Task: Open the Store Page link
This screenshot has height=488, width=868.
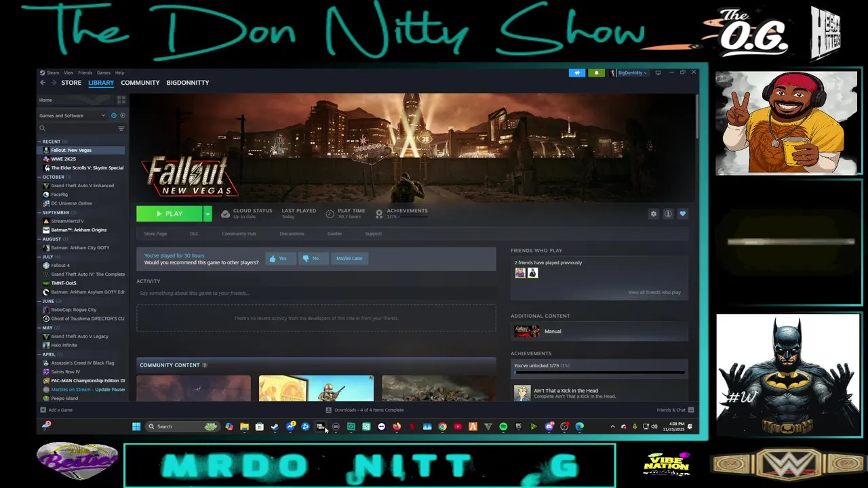Action: pos(155,234)
